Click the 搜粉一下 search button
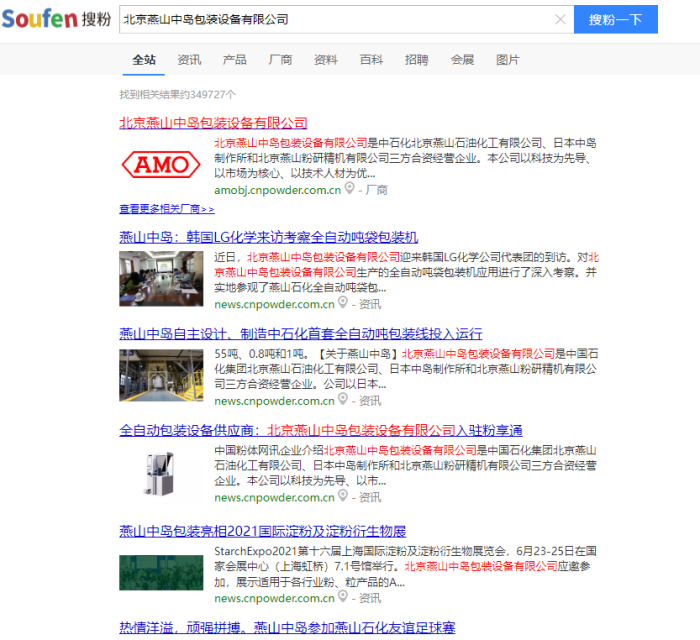Image resolution: width=700 pixels, height=640 pixels. click(x=615, y=20)
